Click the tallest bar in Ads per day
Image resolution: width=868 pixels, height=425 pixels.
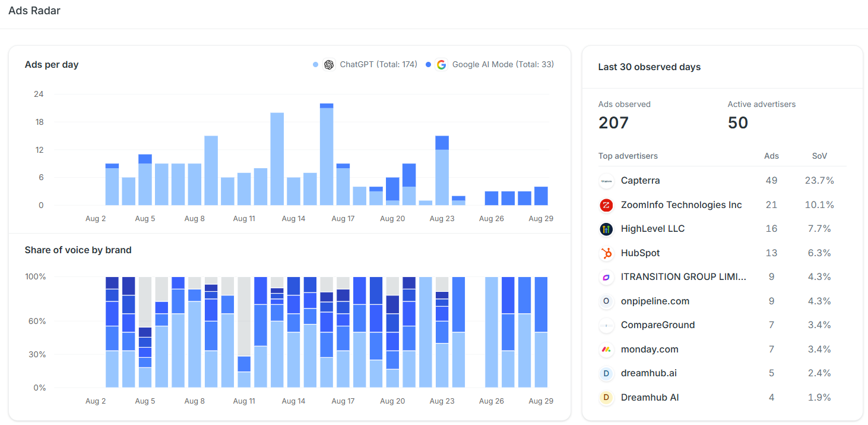[327, 155]
